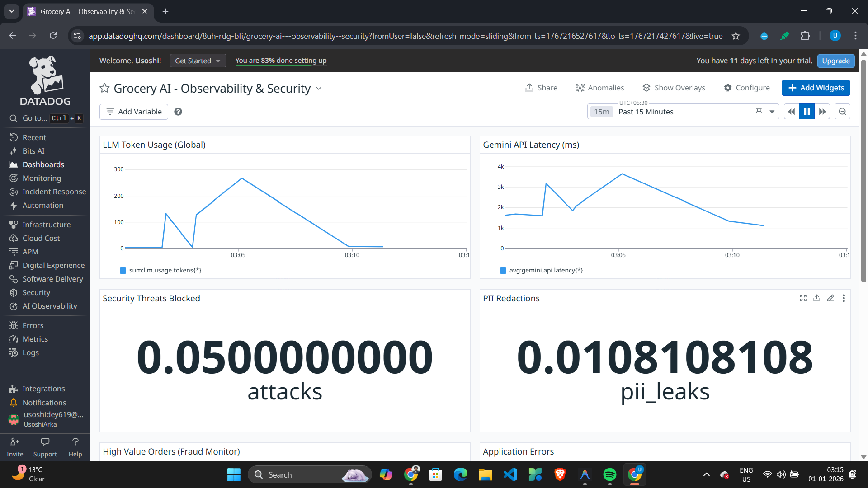Click the zoom out time range icon

(x=843, y=112)
